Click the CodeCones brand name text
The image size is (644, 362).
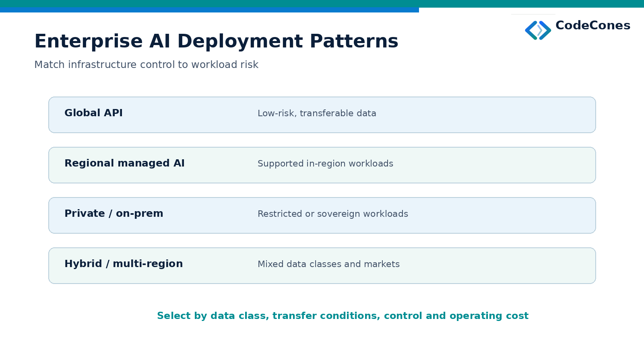(x=593, y=25)
